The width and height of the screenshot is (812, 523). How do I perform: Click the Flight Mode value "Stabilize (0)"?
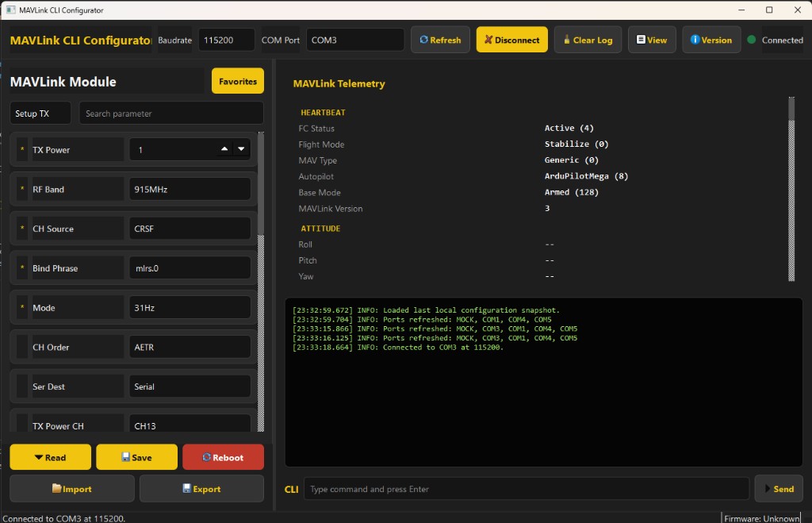pyautogui.click(x=576, y=144)
